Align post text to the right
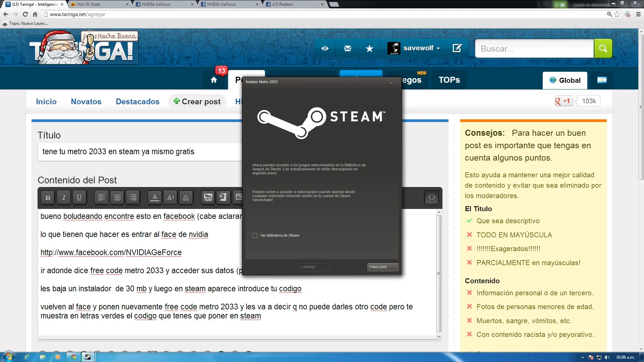Image resolution: width=644 pixels, height=362 pixels. 133,197
